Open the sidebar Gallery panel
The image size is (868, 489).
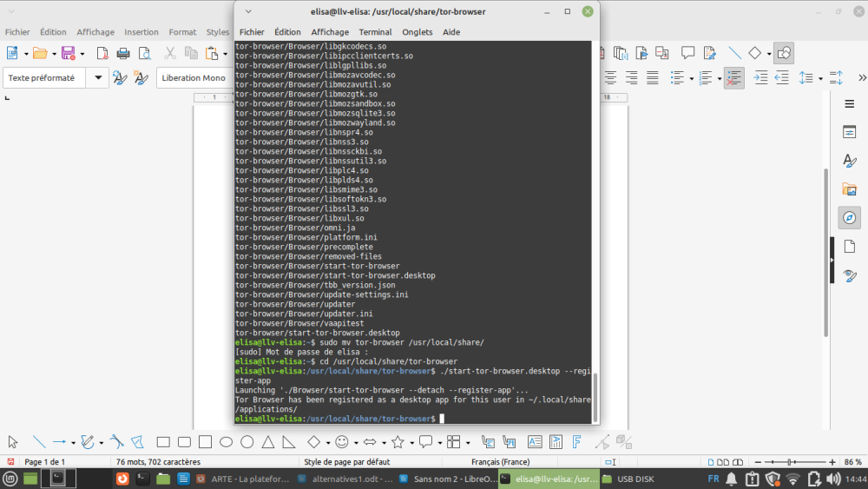pyautogui.click(x=850, y=188)
